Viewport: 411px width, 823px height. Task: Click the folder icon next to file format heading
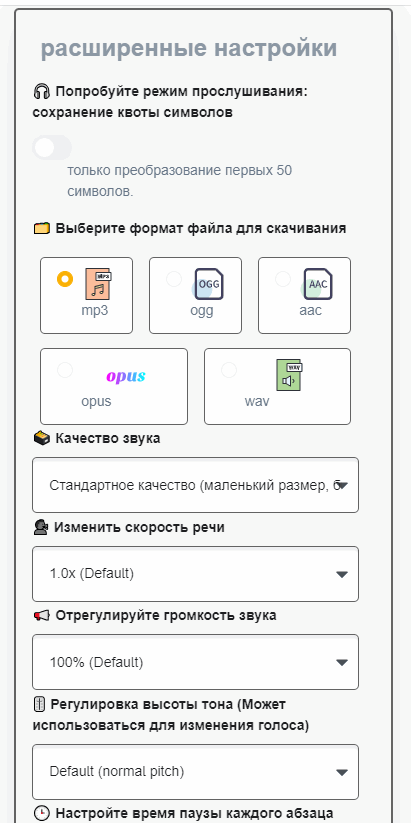pyautogui.click(x=41, y=229)
